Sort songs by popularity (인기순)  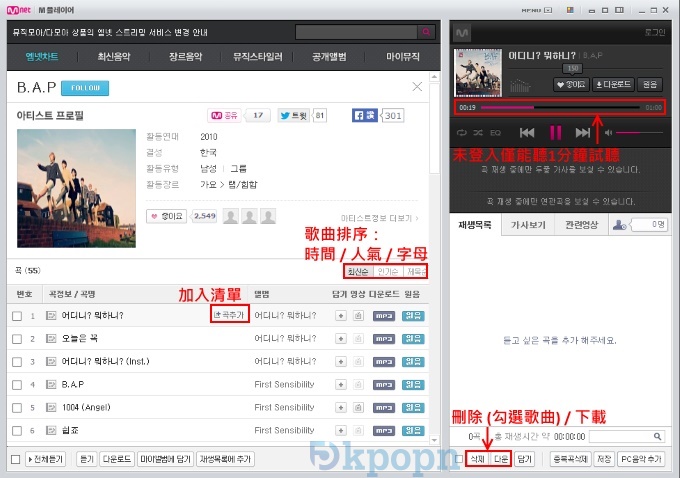388,272
